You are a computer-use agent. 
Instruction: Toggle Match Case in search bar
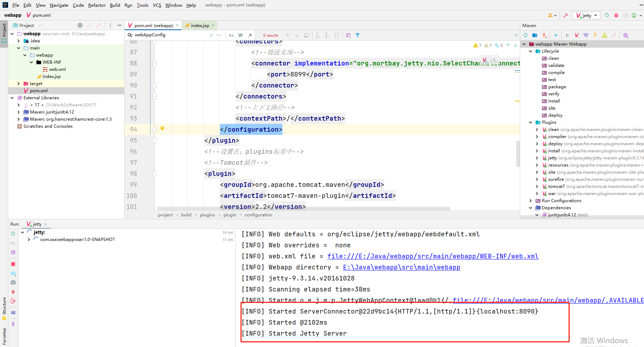(231, 35)
